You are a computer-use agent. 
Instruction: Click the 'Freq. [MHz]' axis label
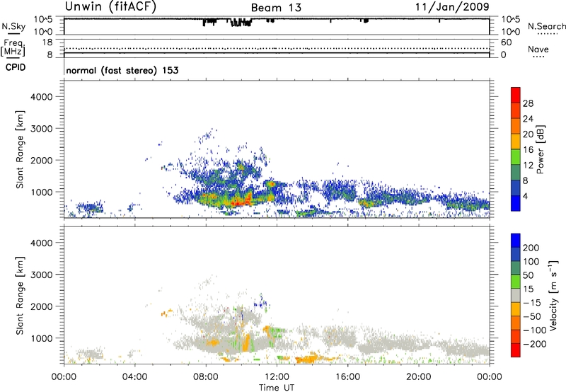click(13, 47)
